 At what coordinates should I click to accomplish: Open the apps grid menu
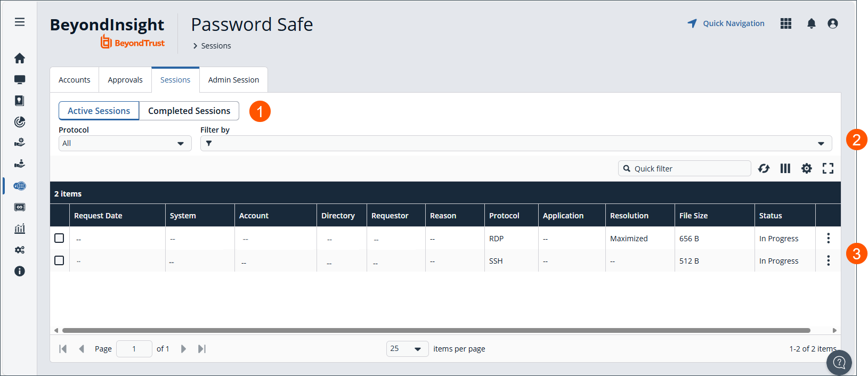(x=786, y=23)
